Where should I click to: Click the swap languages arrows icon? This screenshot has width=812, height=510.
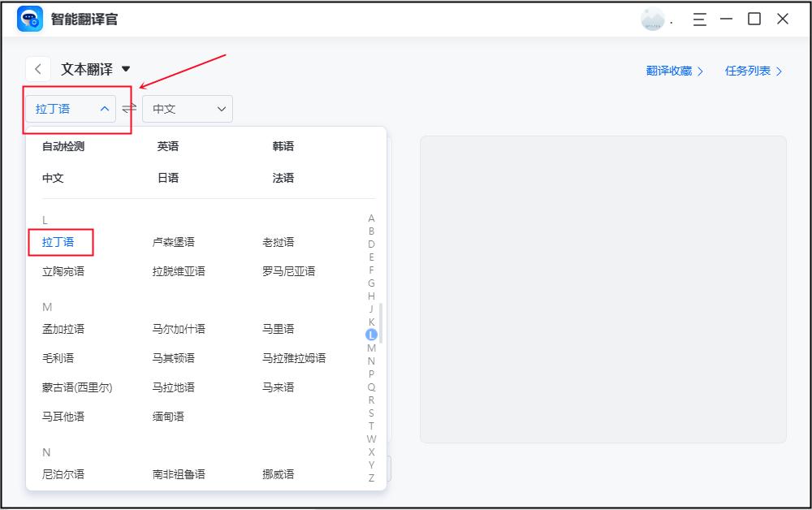(127, 108)
